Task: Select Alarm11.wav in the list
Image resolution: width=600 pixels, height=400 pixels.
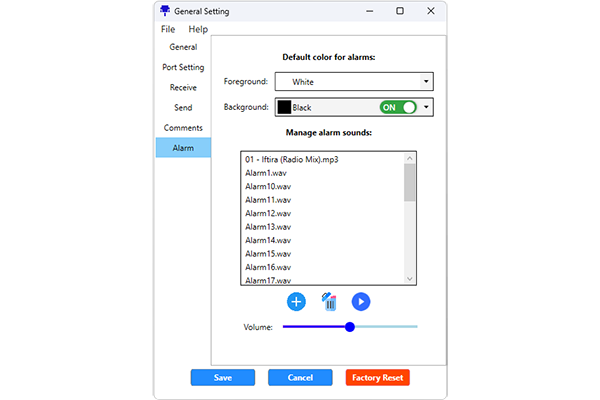Action: coord(323,200)
